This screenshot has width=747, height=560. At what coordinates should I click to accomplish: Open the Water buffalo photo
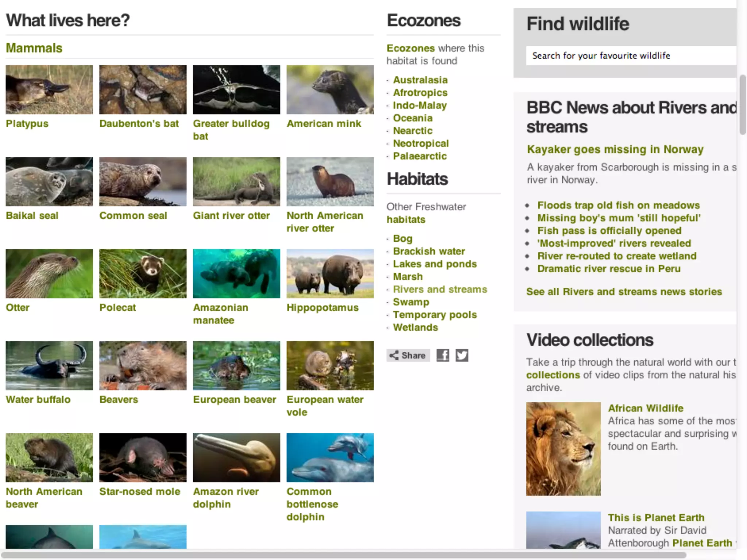click(x=49, y=365)
